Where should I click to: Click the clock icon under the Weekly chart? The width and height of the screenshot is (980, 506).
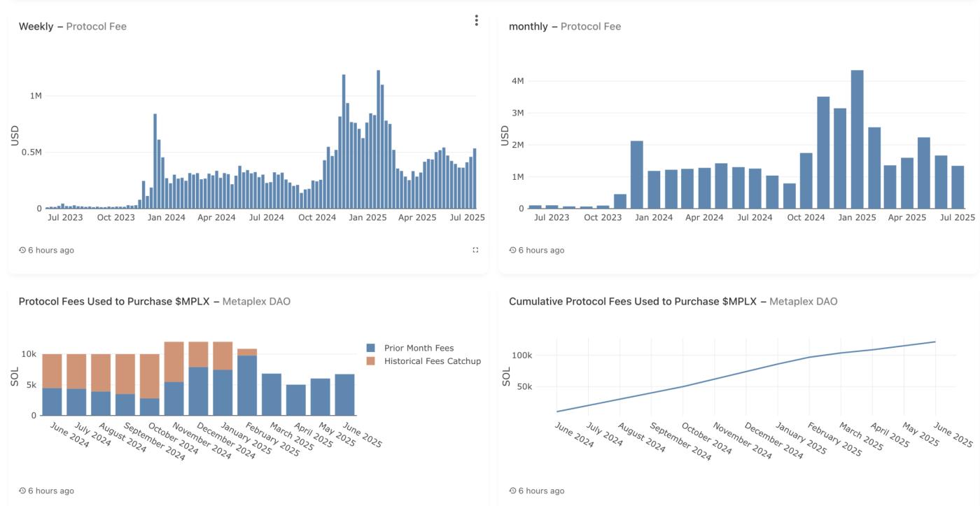(x=22, y=251)
